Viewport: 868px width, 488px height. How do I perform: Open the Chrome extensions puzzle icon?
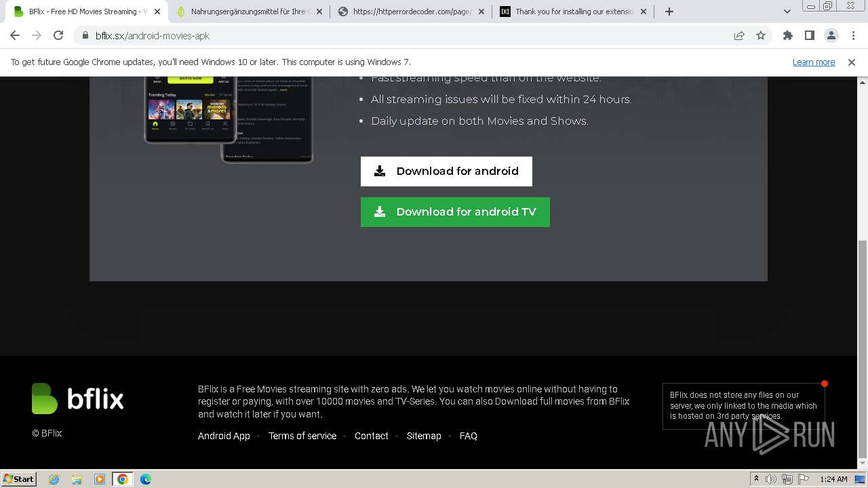click(788, 36)
